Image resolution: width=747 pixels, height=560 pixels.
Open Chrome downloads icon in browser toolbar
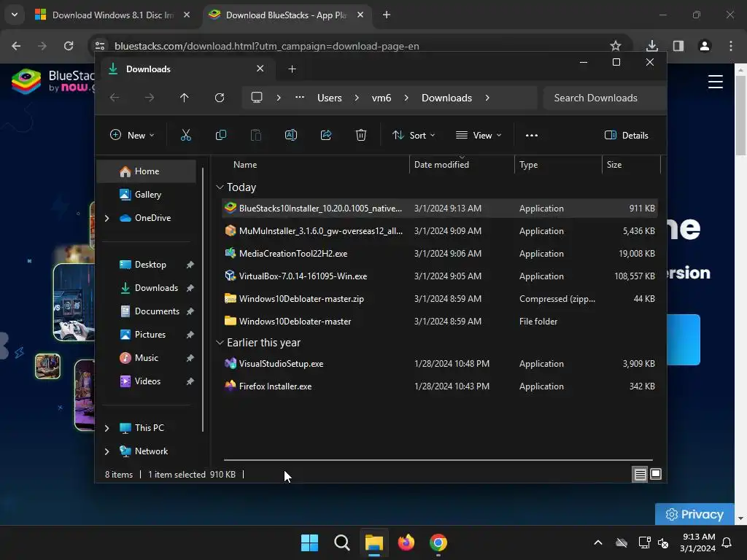[652, 46]
